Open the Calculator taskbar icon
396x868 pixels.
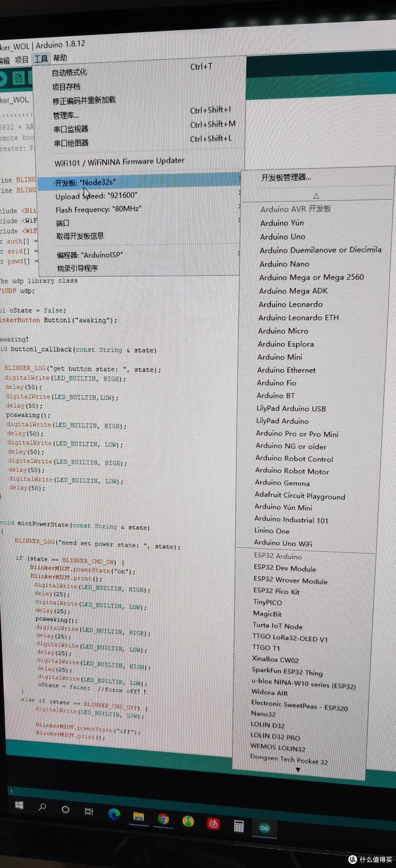pos(239,826)
